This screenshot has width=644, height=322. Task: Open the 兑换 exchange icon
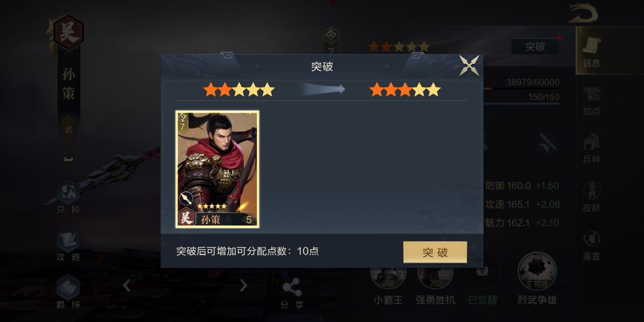(x=68, y=197)
